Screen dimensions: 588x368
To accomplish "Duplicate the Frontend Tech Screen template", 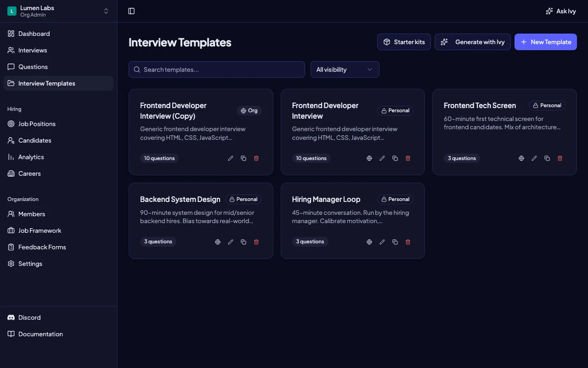I will 547,158.
